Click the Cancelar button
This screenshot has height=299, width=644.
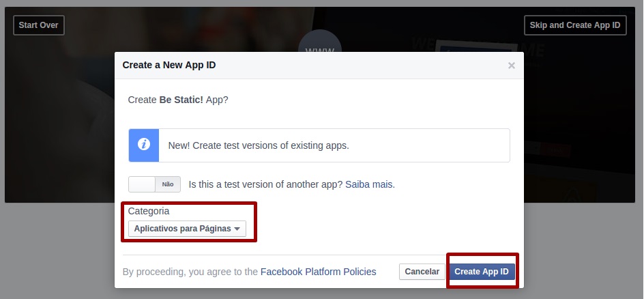click(422, 272)
